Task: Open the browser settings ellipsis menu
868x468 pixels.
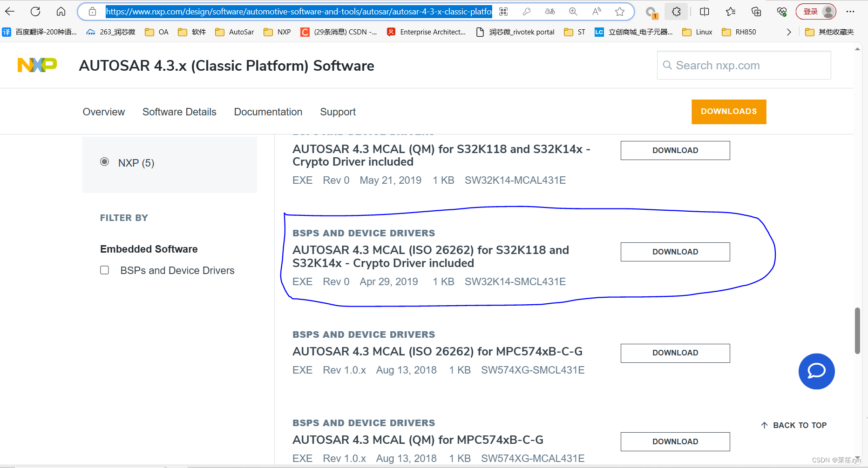Action: point(850,12)
